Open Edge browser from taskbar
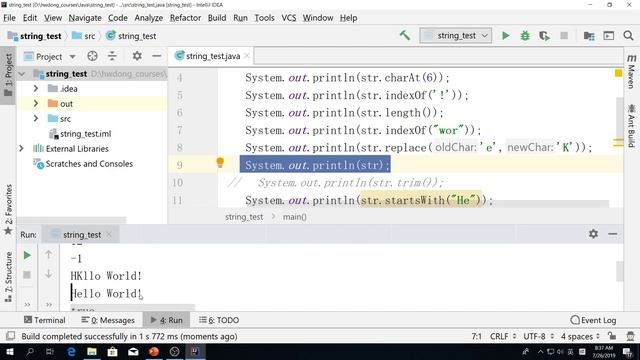 click(71, 351)
